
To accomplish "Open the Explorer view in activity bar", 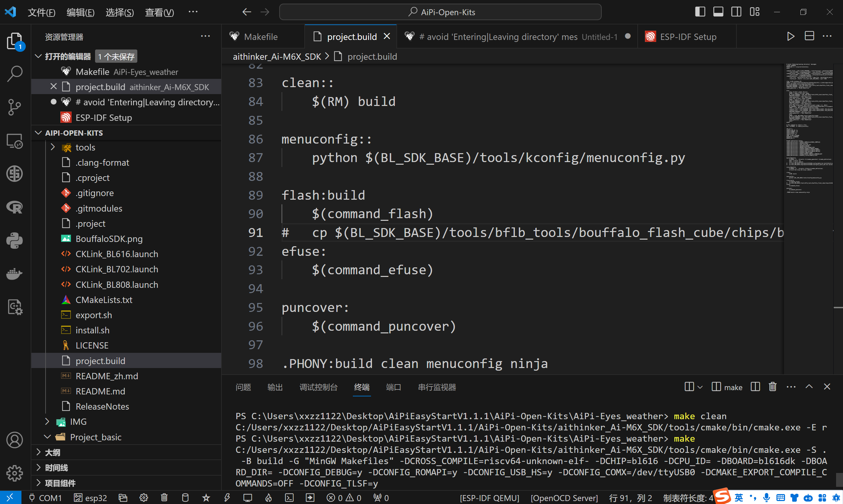I will pos(15,41).
